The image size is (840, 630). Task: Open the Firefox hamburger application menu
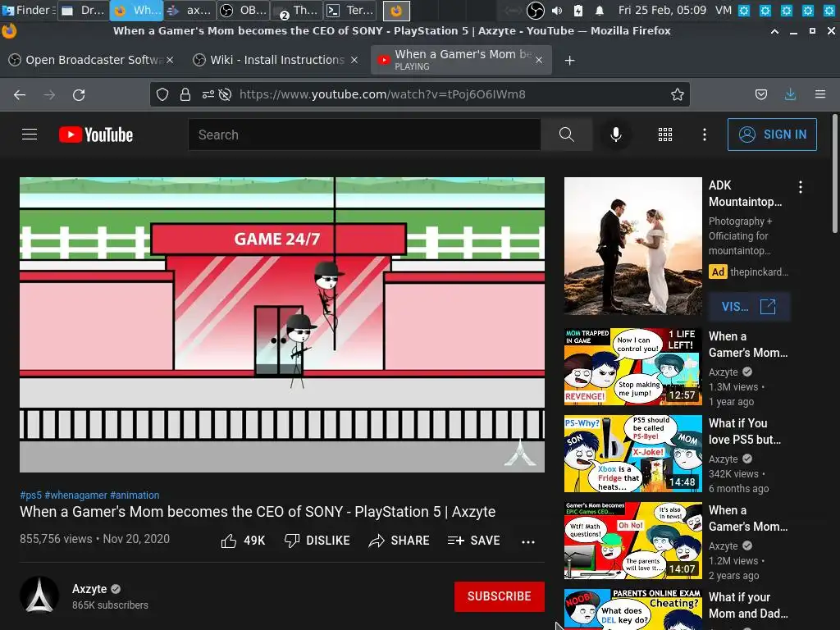click(x=820, y=95)
